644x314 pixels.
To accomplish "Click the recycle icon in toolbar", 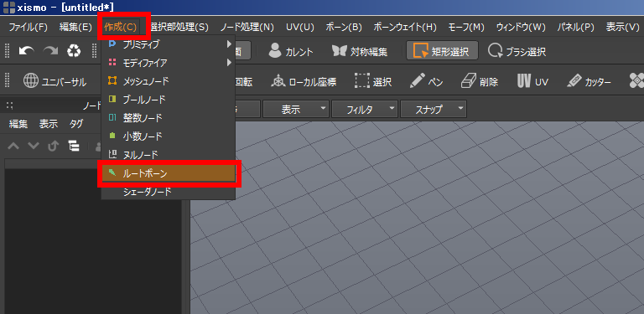I will 75,51.
